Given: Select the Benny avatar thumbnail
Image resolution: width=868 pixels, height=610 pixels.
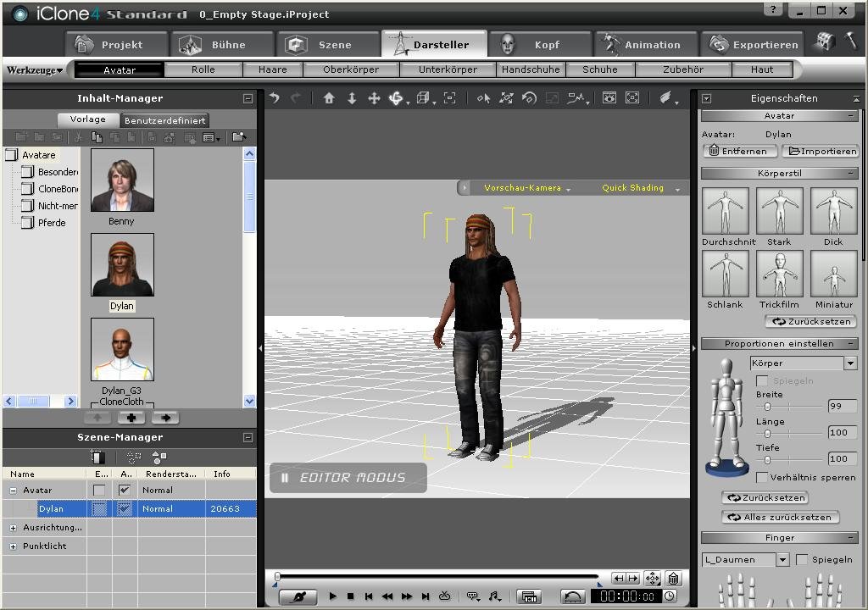Looking at the screenshot, I should coord(122,180).
